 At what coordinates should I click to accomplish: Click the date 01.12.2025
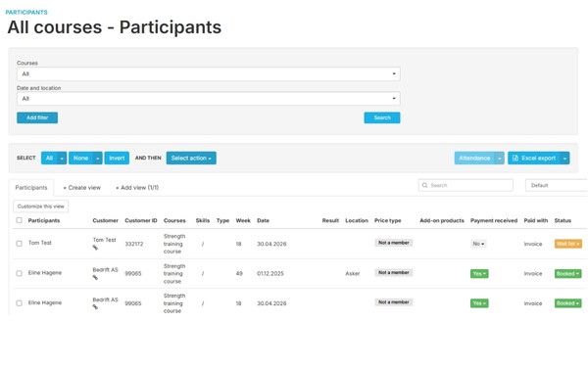click(x=270, y=274)
